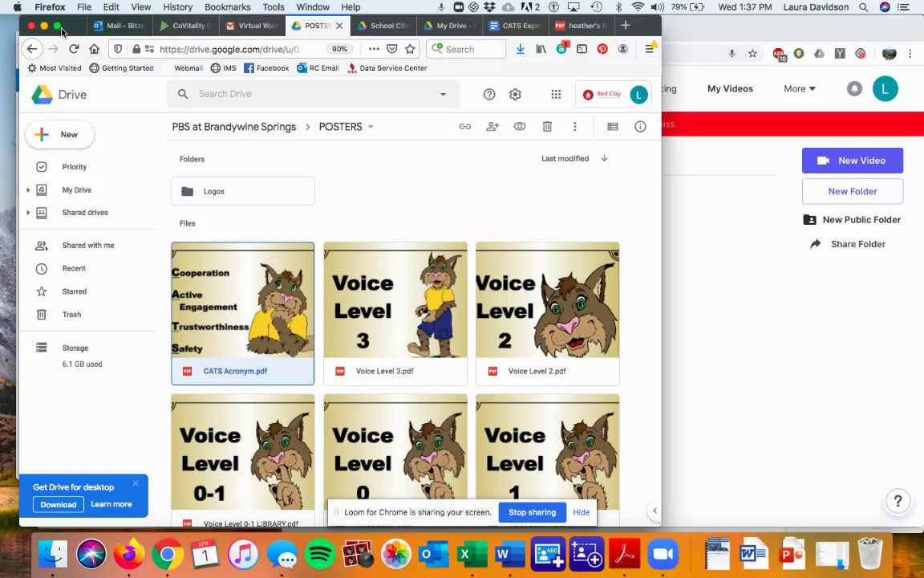Click the Preview eye icon in Drive
The width and height of the screenshot is (924, 578).
[x=519, y=127]
